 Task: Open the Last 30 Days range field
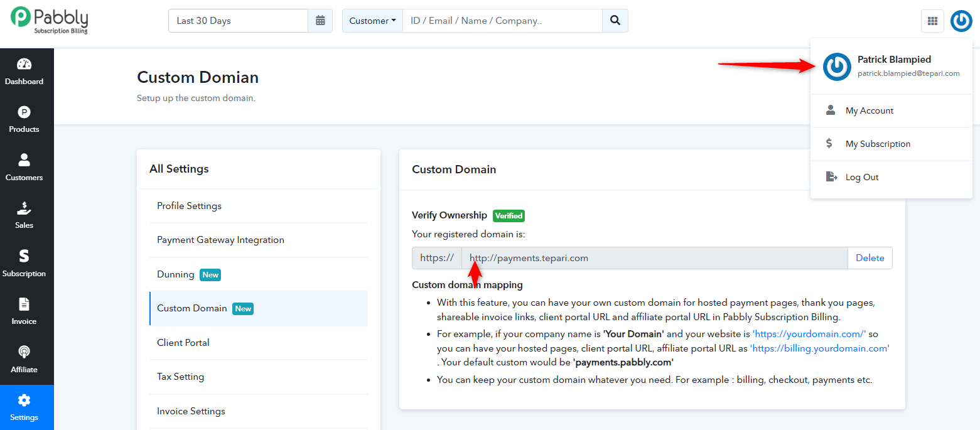click(239, 21)
